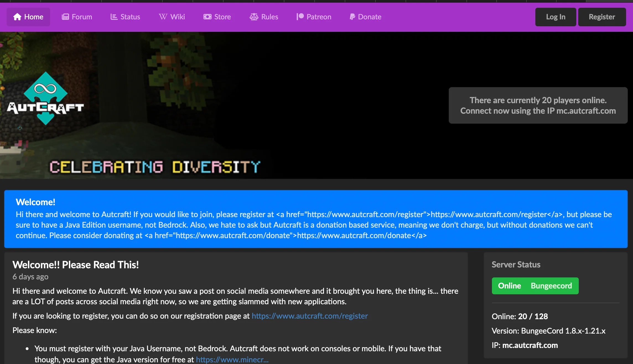The height and width of the screenshot is (364, 633).
Task: Click the 'You must register with your Java Username' bullet
Action: pos(238,354)
